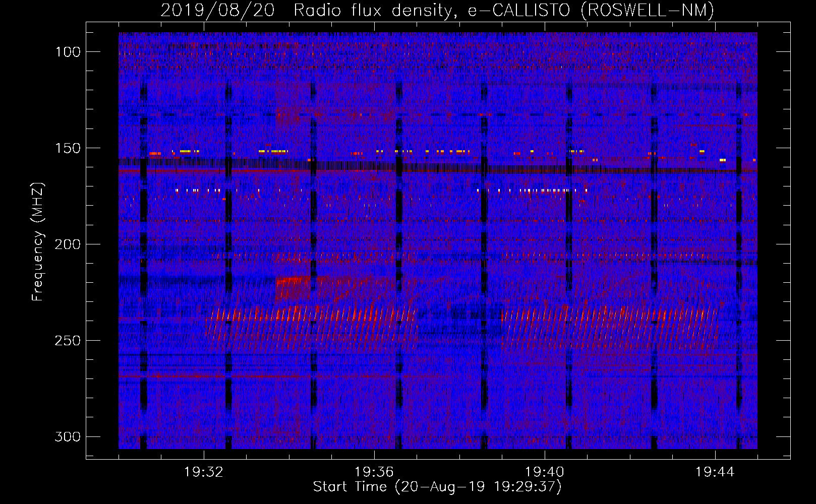Select the 150 frequency axis label
This screenshot has width=816, height=504.
(x=68, y=148)
